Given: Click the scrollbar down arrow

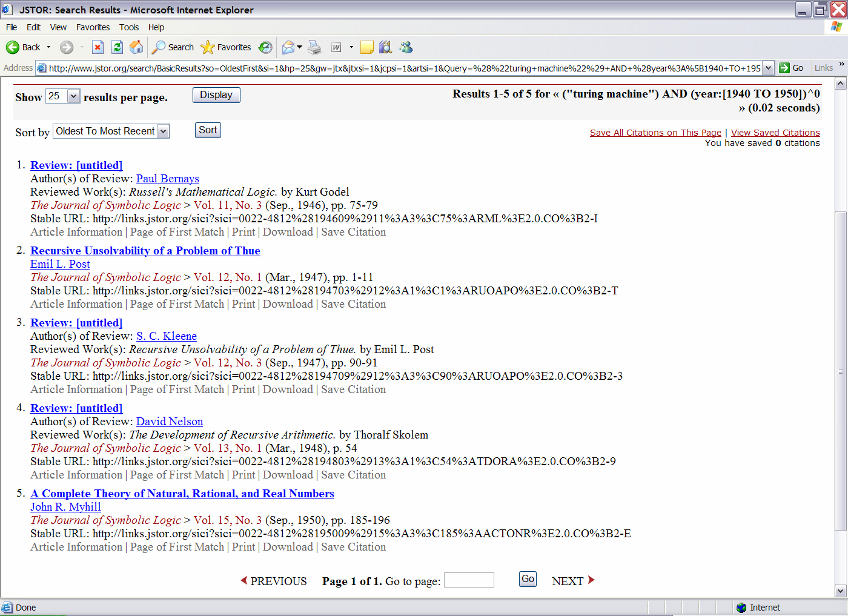Looking at the screenshot, I should pos(840,591).
